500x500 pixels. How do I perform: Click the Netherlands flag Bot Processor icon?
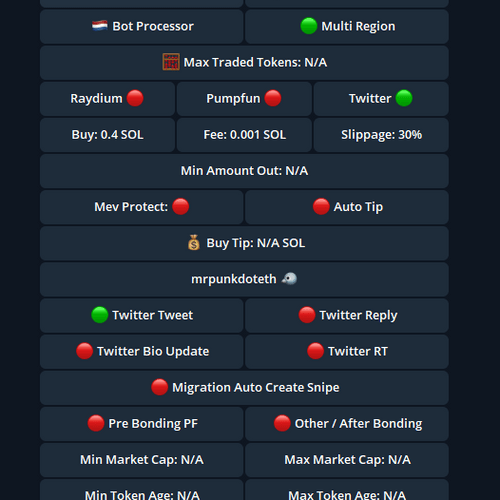100,26
